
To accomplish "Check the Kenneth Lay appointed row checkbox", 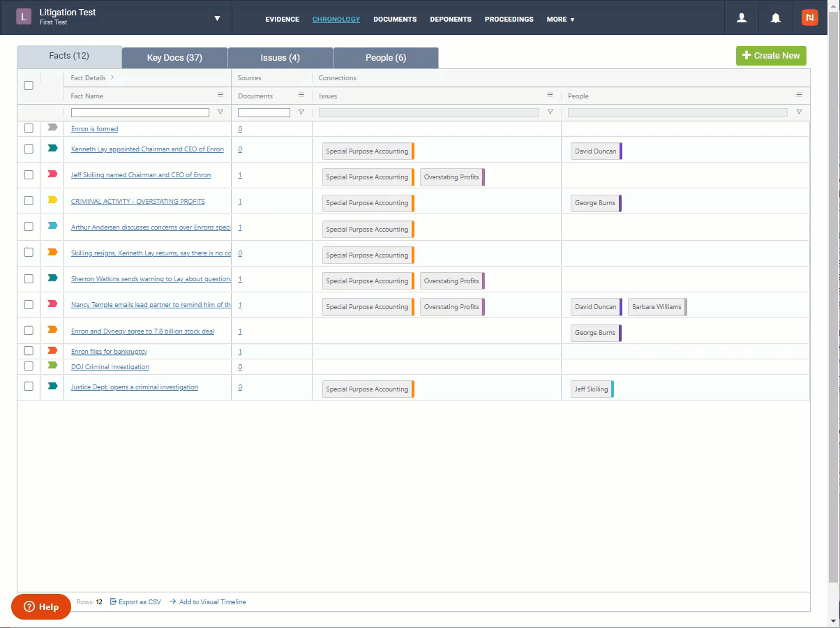I will [29, 149].
